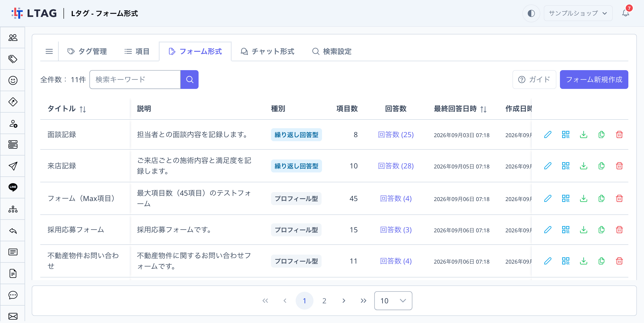644x323 pixels.
Task: Switch to the チャット形式 tab
Action: [267, 51]
